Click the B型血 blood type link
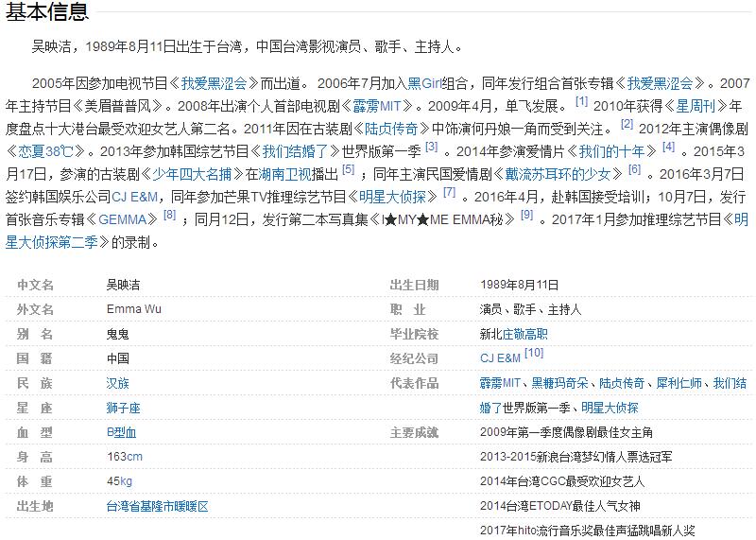The image size is (756, 540). tap(122, 432)
